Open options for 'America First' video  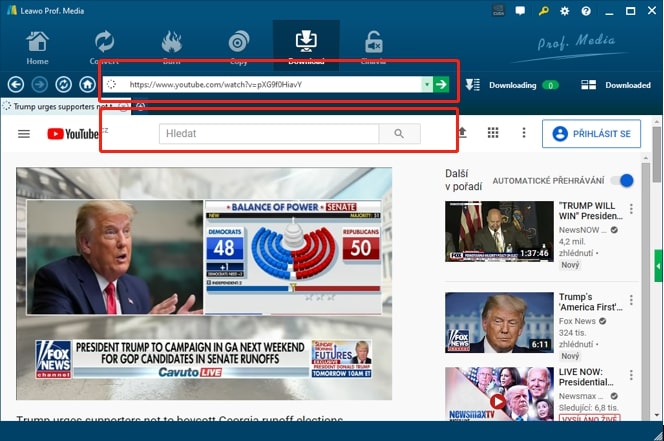[x=631, y=300]
